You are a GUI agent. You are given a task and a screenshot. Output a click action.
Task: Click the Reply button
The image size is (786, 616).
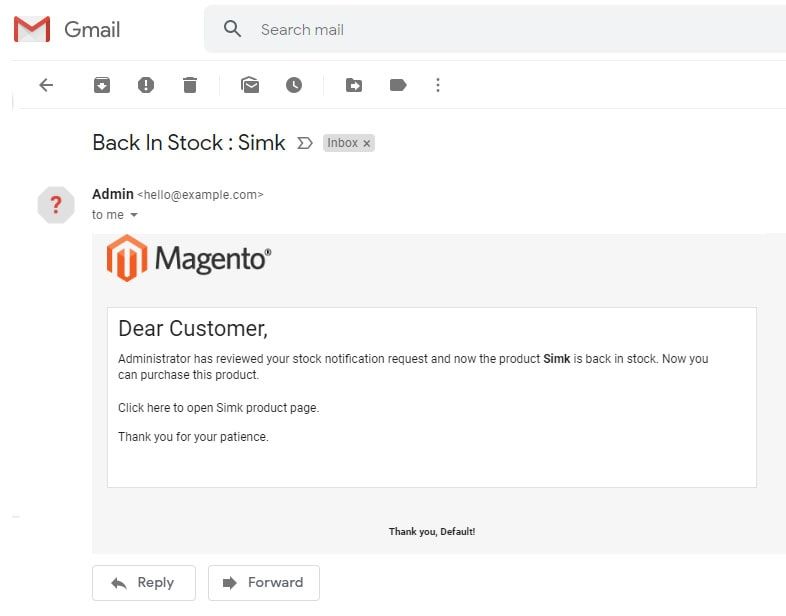[143, 582]
